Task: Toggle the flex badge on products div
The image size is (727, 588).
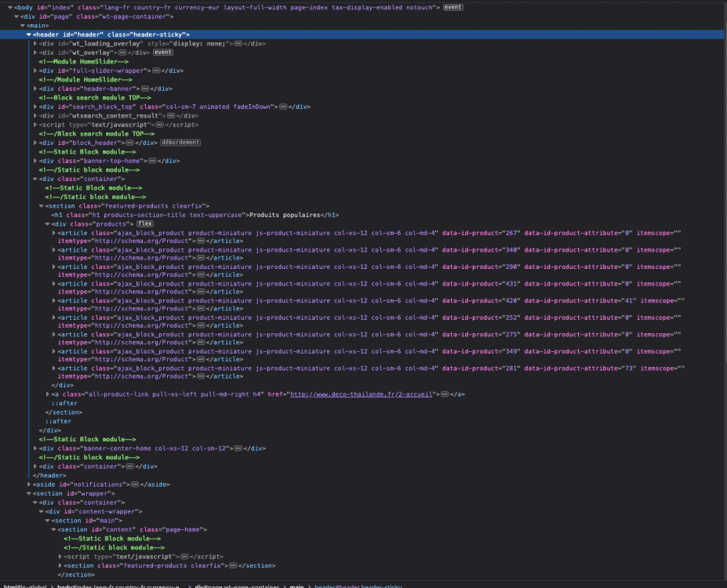Action: pos(144,223)
